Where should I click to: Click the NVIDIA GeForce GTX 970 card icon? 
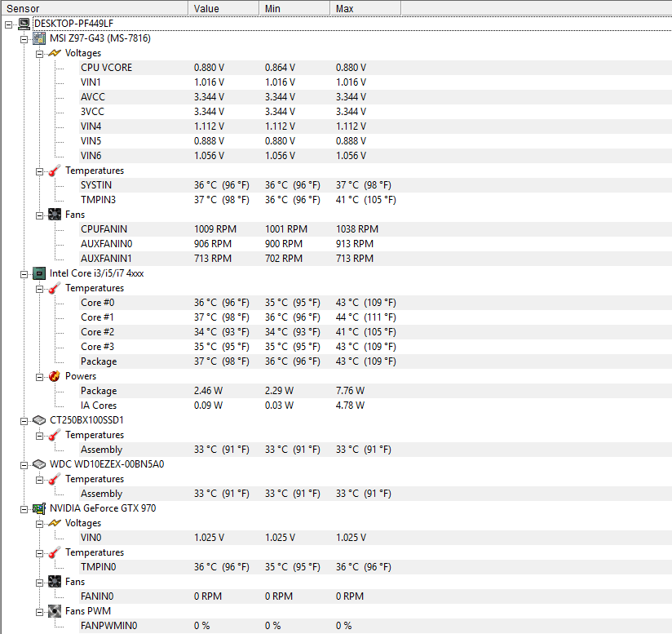click(39, 508)
